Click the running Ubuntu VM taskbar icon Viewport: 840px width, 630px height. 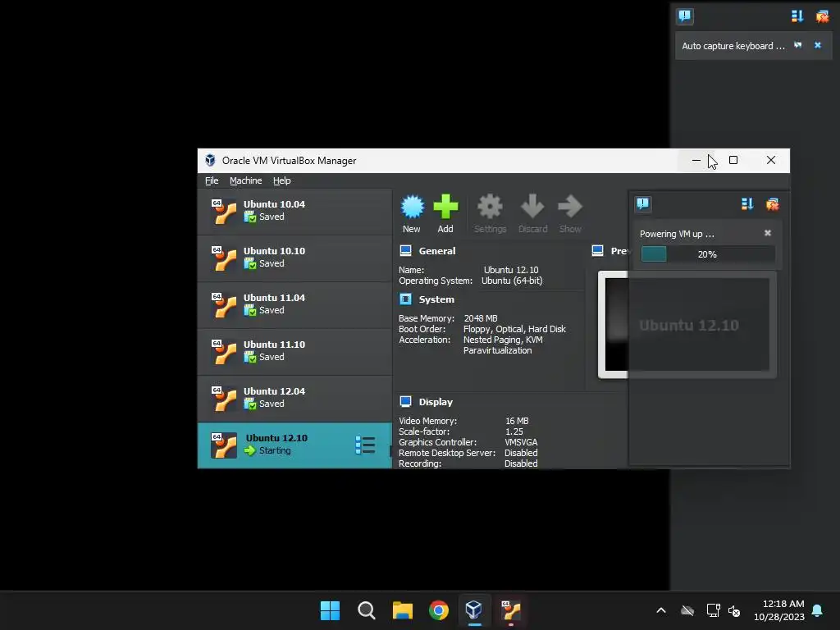(510, 610)
